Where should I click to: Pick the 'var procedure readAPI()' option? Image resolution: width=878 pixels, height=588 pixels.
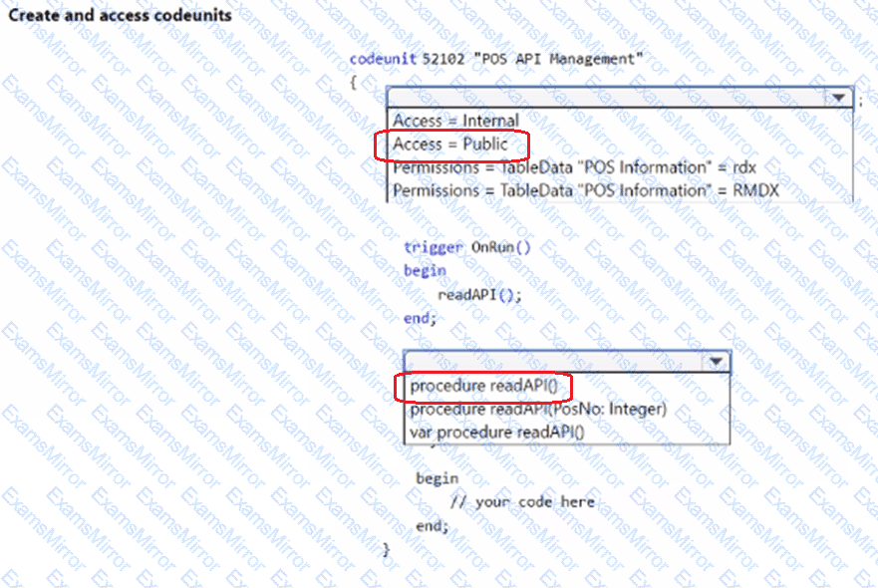point(496,432)
